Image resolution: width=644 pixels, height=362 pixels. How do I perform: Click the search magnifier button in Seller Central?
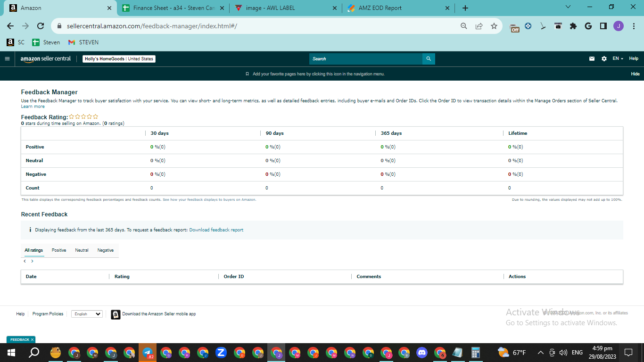tap(429, 59)
